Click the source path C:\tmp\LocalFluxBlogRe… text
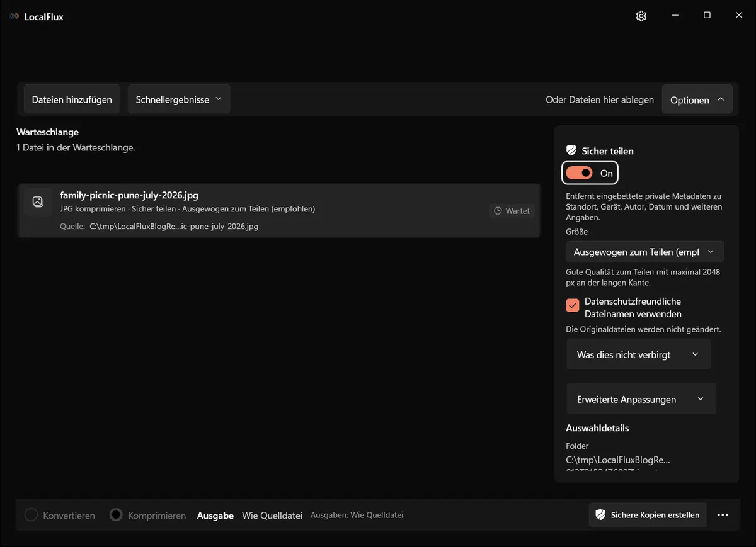 (x=174, y=226)
